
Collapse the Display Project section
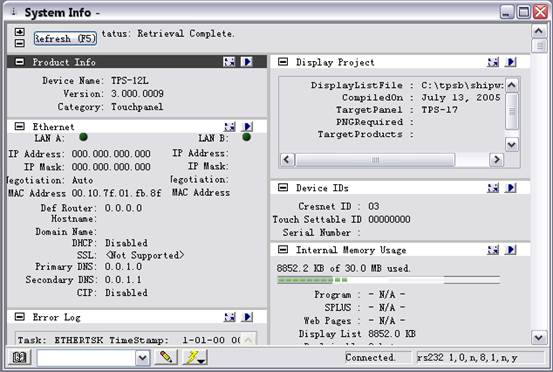click(x=283, y=62)
